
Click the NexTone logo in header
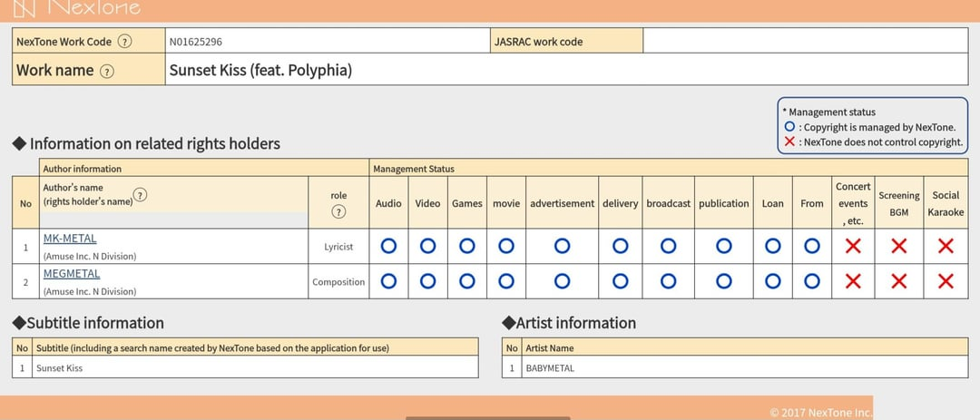point(80,8)
